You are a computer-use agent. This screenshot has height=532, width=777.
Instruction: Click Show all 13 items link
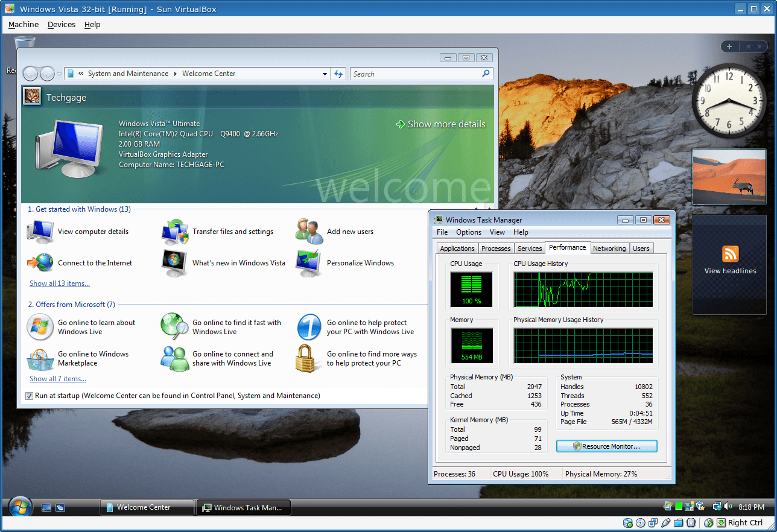click(60, 283)
